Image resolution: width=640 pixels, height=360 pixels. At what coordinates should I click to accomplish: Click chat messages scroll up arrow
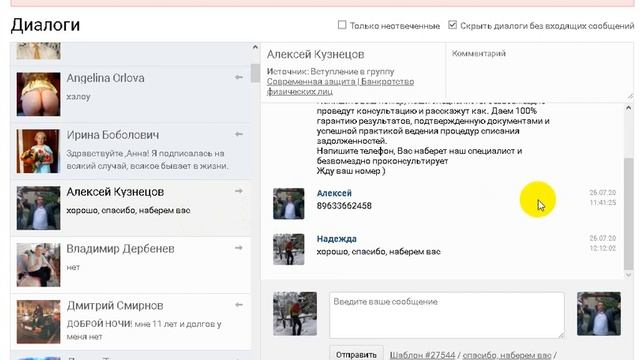629,108
